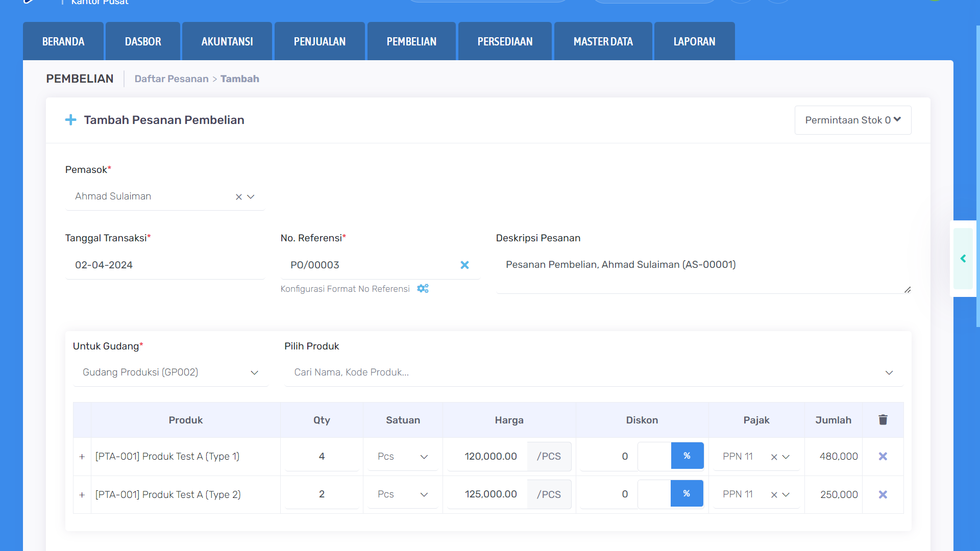Open the DASBOR tab

(143, 41)
